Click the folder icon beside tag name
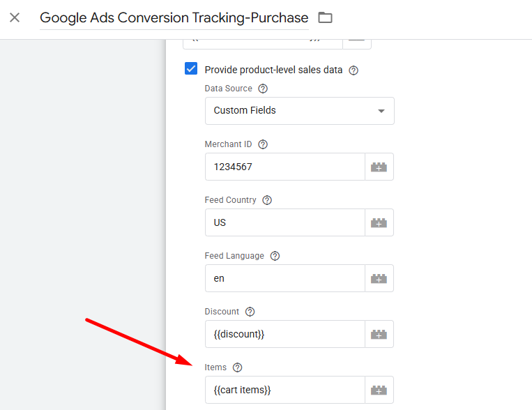Image resolution: width=532 pixels, height=410 pixels. click(324, 17)
